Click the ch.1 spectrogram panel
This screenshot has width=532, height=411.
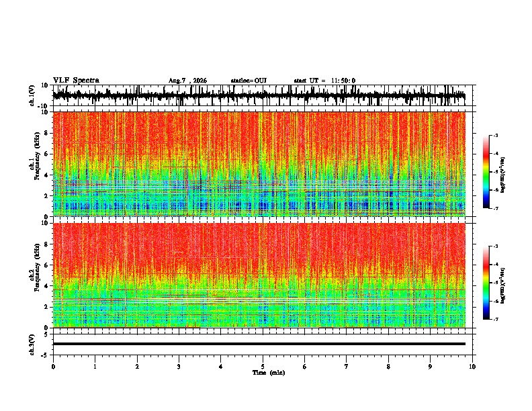click(259, 164)
